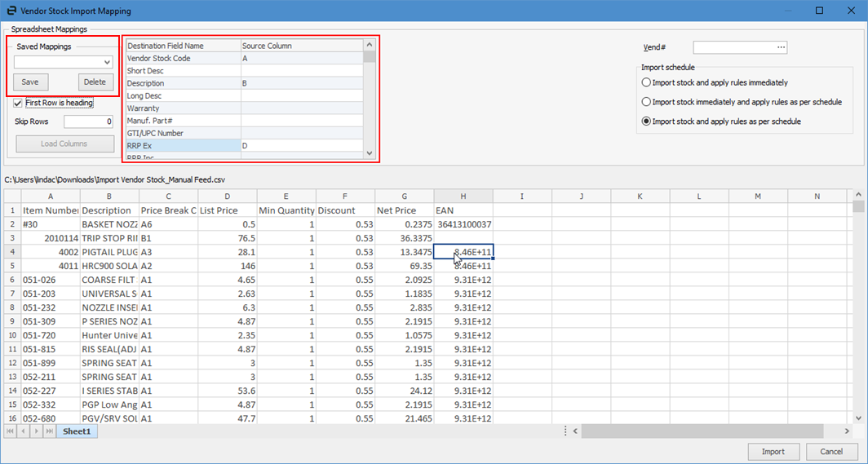Choose import immediately, apply rules per schedule
This screenshot has height=464, width=868.
pos(647,102)
